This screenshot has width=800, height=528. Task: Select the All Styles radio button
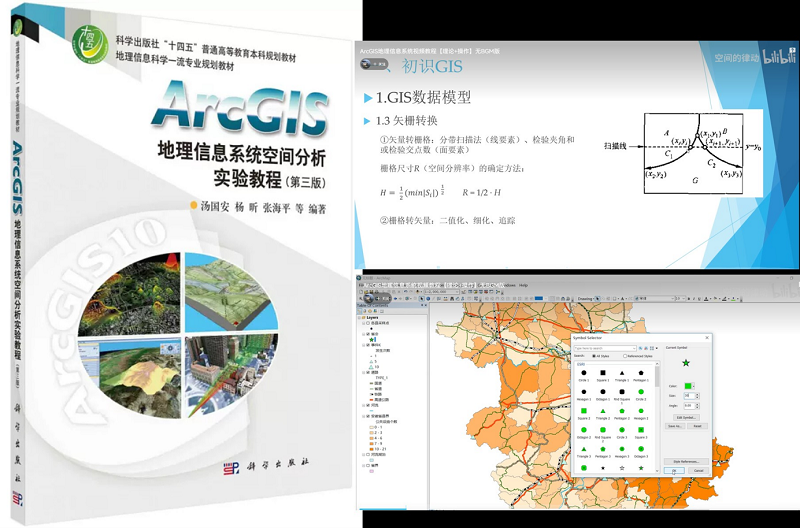(x=594, y=356)
